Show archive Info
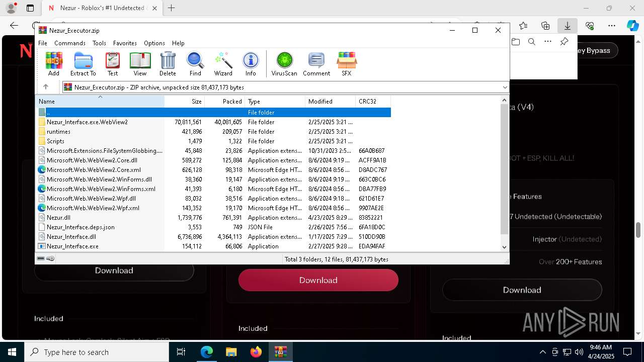The image size is (644, 362). pos(251,64)
